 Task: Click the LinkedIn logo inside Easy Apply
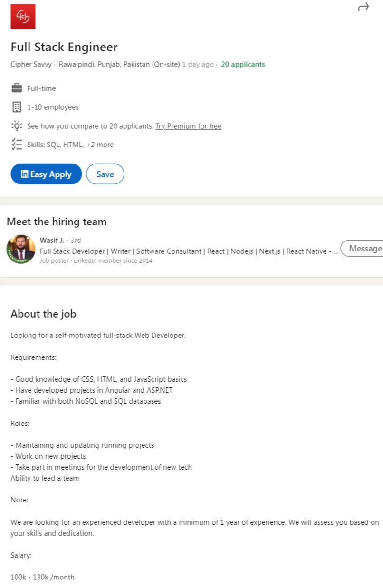25,174
